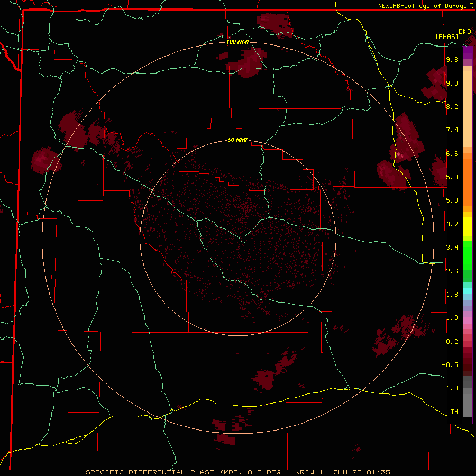Click the 5.0 color scale value
The image size is (476, 476).
(x=452, y=200)
